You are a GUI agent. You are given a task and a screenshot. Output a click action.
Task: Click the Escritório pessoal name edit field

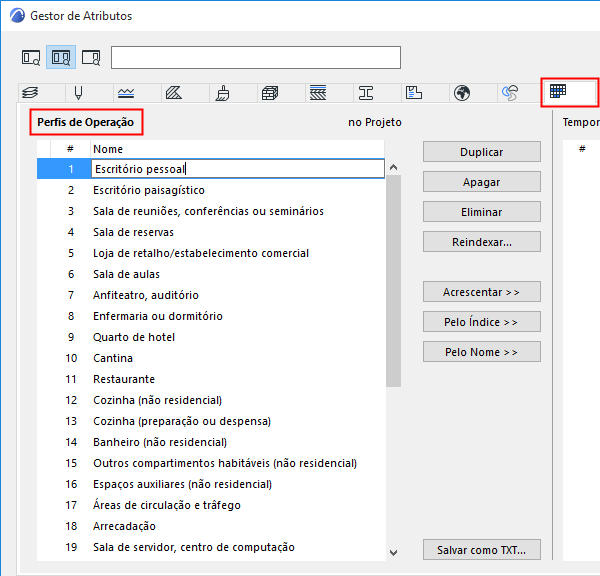[x=238, y=169]
